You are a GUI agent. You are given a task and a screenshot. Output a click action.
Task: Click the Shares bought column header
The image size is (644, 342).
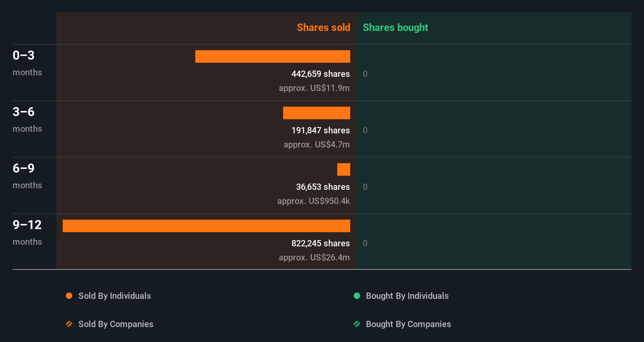click(x=395, y=27)
